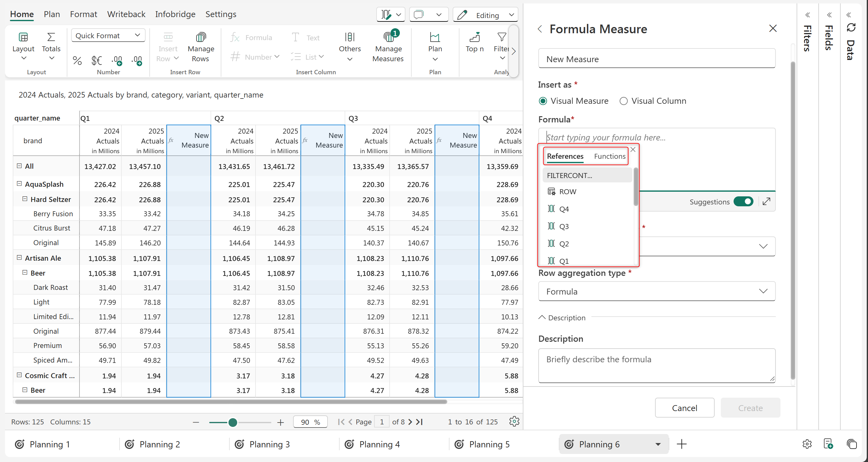Open the Top n tool
This screenshot has width=868, height=462.
(474, 42)
